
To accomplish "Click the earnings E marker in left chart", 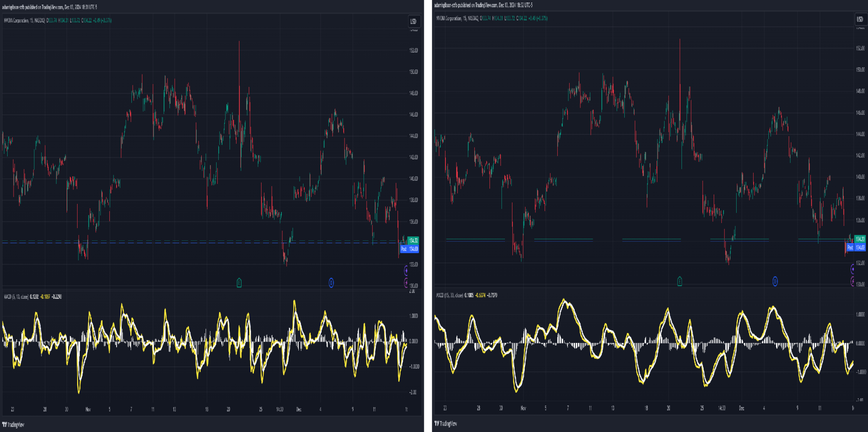I will point(239,283).
